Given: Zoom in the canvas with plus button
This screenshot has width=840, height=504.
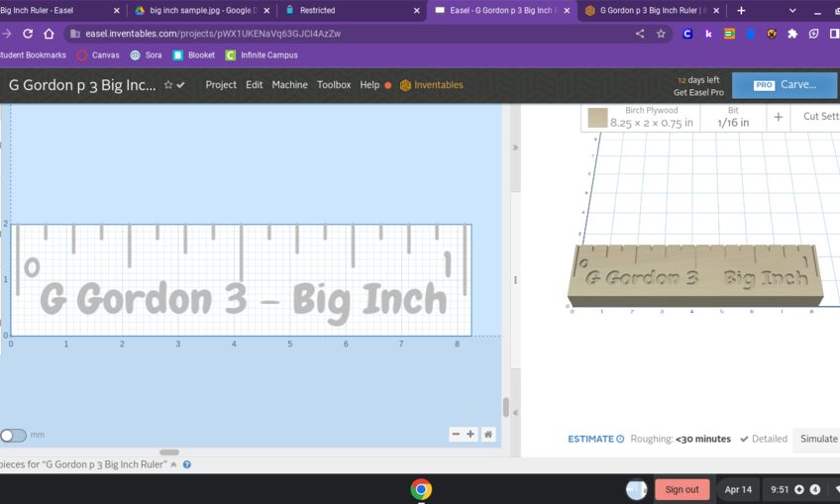Looking at the screenshot, I should pos(472,435).
